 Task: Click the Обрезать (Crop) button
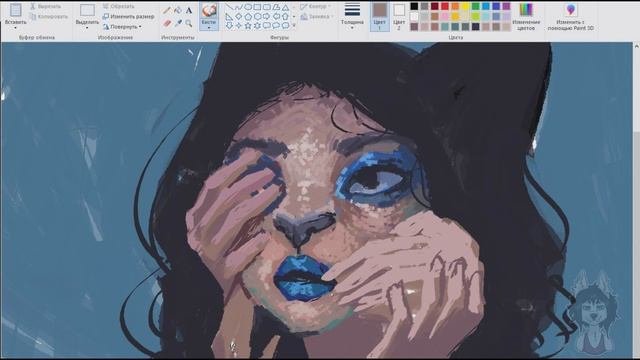[119, 6]
